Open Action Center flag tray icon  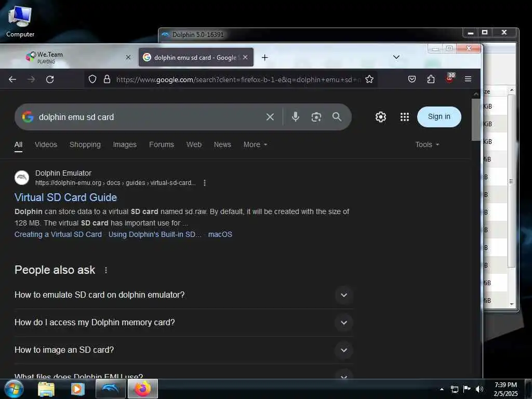pyautogui.click(x=467, y=389)
